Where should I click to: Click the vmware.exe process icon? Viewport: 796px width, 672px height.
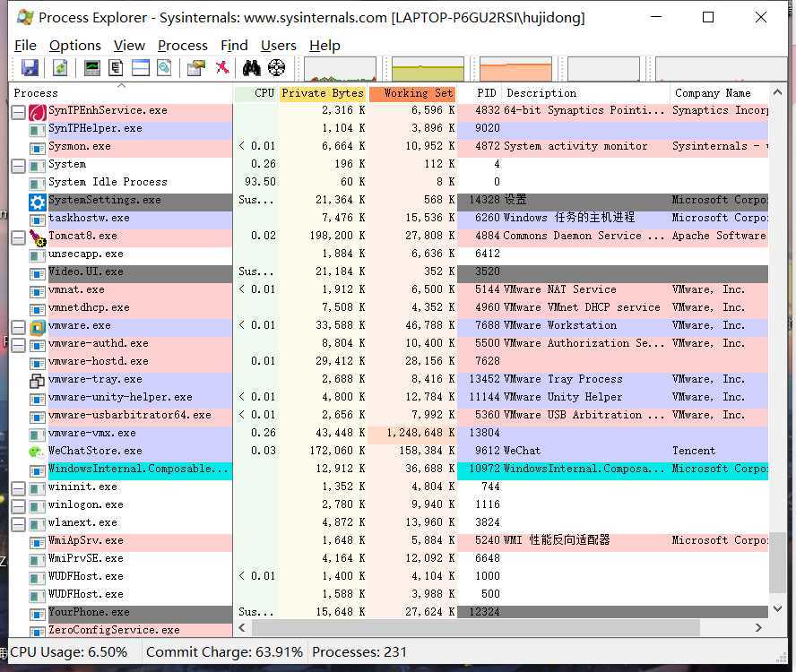[x=37, y=327]
